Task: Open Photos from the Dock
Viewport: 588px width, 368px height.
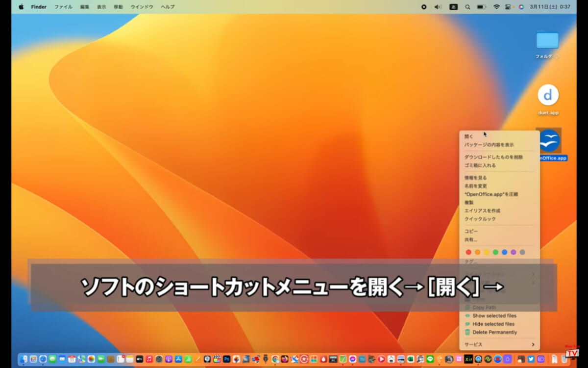Action: 91,359
